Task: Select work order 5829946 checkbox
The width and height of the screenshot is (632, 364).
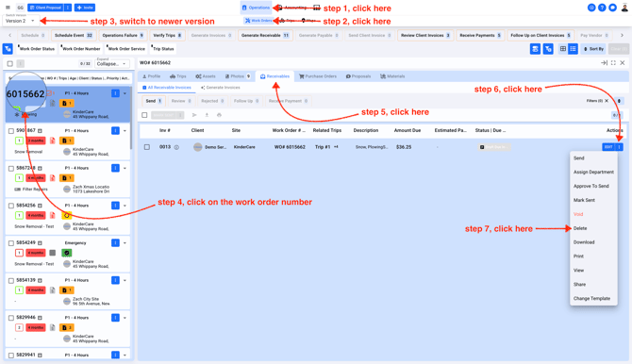Action: coord(11,318)
